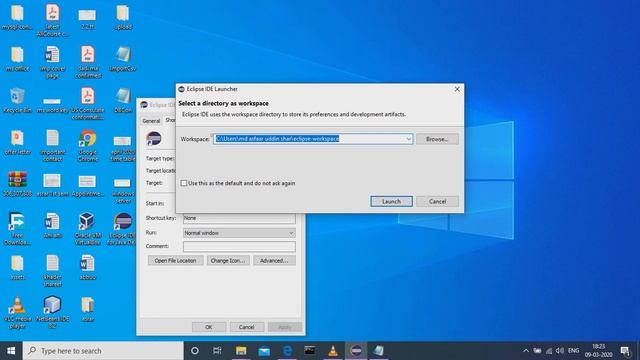Open the Mail app from taskbar
This screenshot has height=360, width=640.
pyautogui.click(x=264, y=351)
